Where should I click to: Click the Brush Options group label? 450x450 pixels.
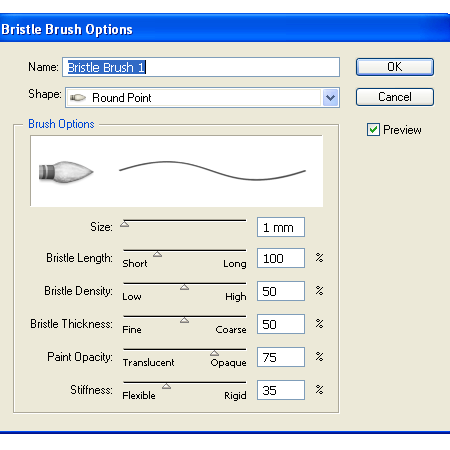61,124
